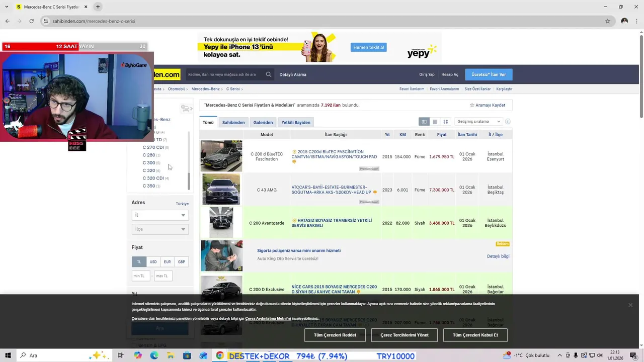Click the search magnifier icon in site header

point(269,74)
